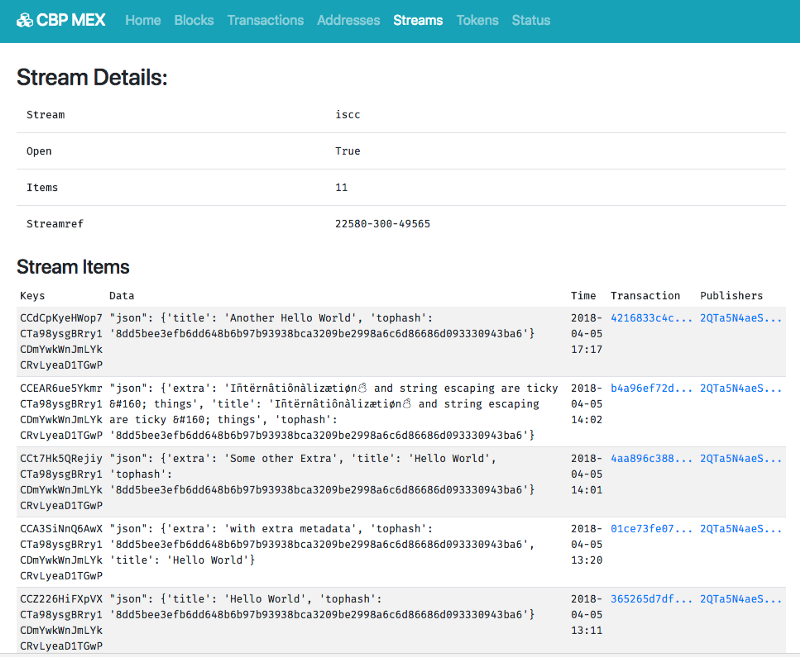Click the Transaction column header
This screenshot has height=657, width=800.
click(x=645, y=295)
